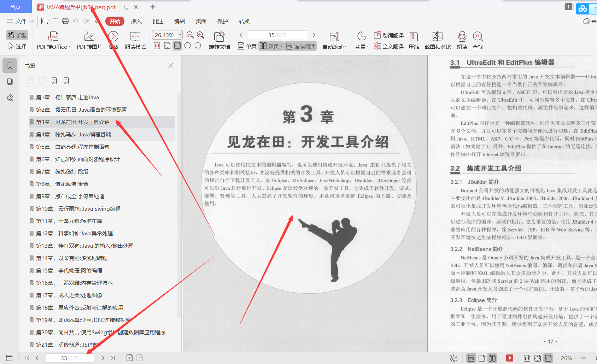Image resolution: width=597 pixels, height=364 pixels.
Task: Click the 压缩 compress tool
Action: pyautogui.click(x=414, y=41)
